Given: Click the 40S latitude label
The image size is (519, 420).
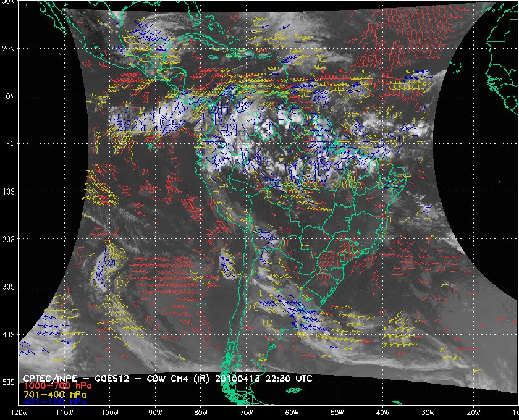Looking at the screenshot, I should (9, 335).
